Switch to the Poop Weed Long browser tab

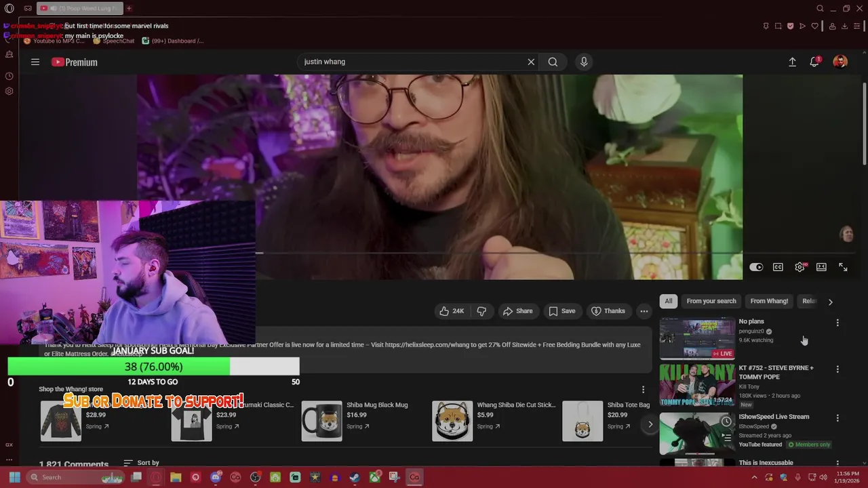tap(79, 9)
